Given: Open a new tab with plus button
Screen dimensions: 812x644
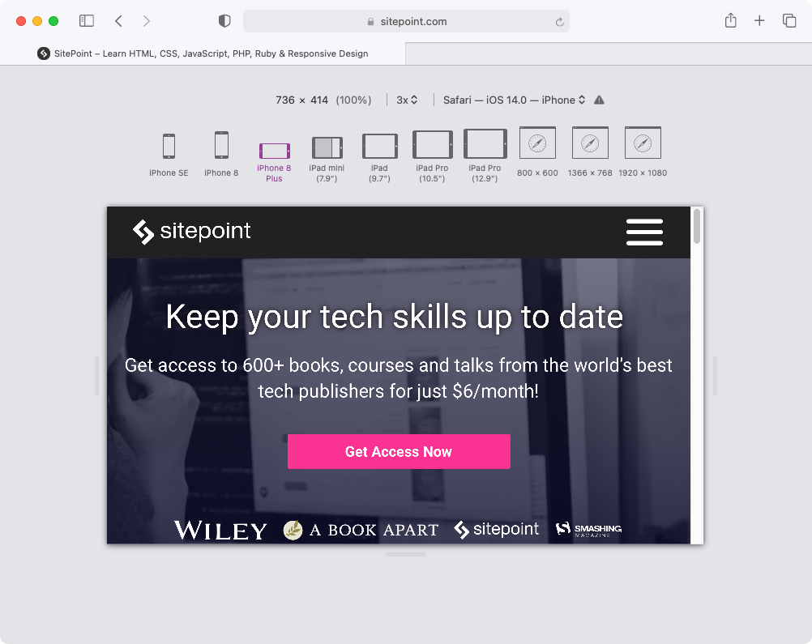Looking at the screenshot, I should pos(759,21).
